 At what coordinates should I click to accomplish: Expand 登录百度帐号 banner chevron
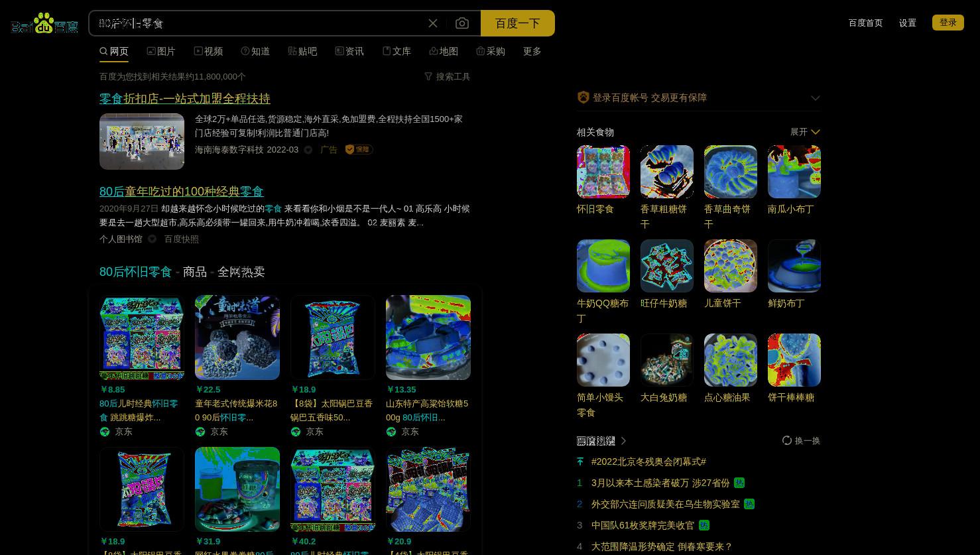tap(816, 98)
